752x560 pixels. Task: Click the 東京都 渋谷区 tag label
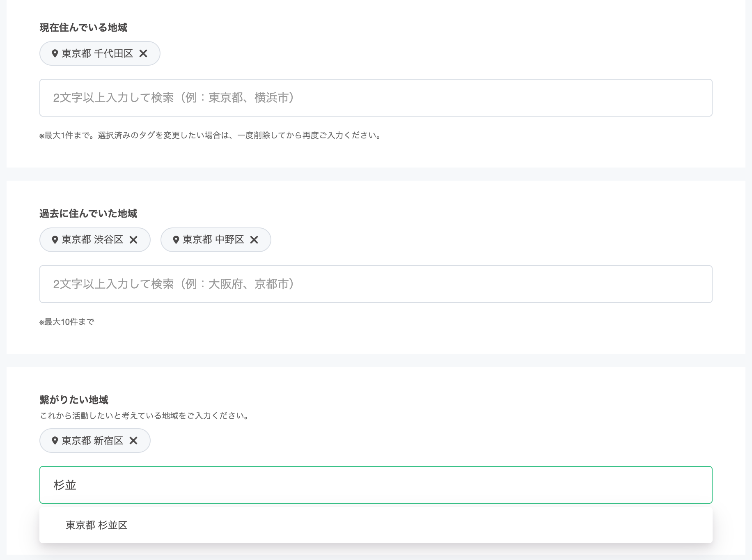point(92,240)
